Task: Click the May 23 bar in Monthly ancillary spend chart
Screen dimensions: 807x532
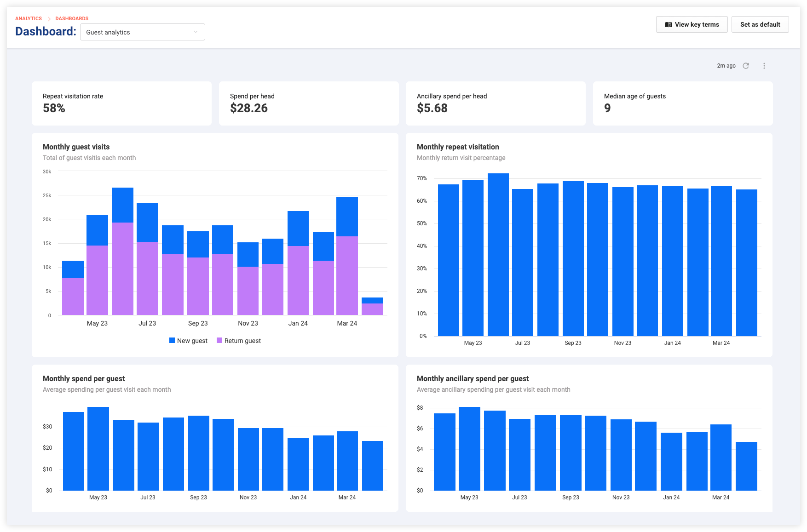Action: [469, 449]
